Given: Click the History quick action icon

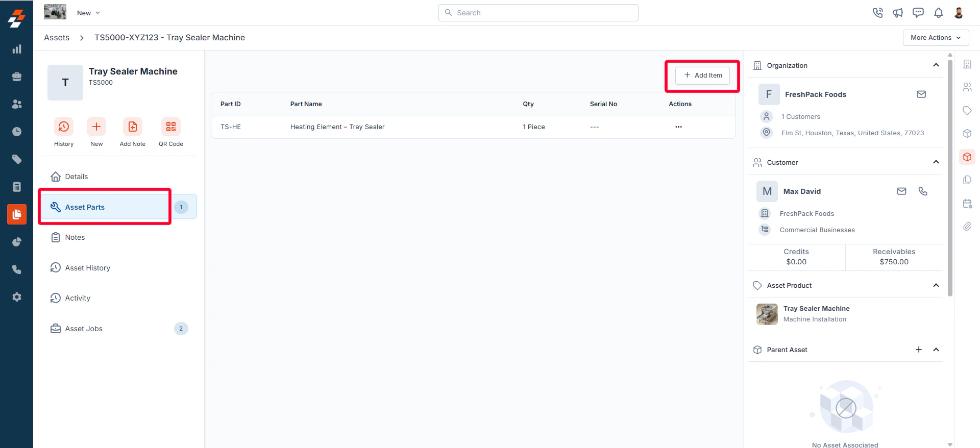Looking at the screenshot, I should click(64, 127).
